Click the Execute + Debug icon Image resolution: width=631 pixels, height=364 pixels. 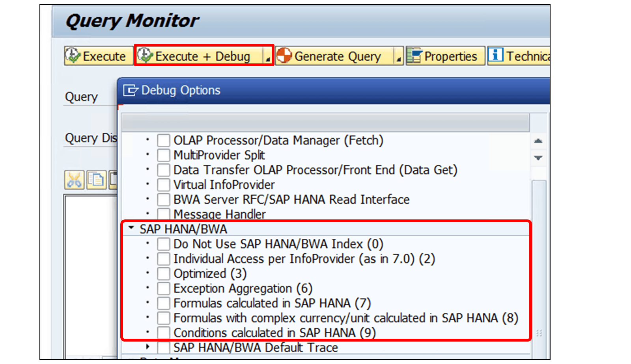pyautogui.click(x=146, y=56)
